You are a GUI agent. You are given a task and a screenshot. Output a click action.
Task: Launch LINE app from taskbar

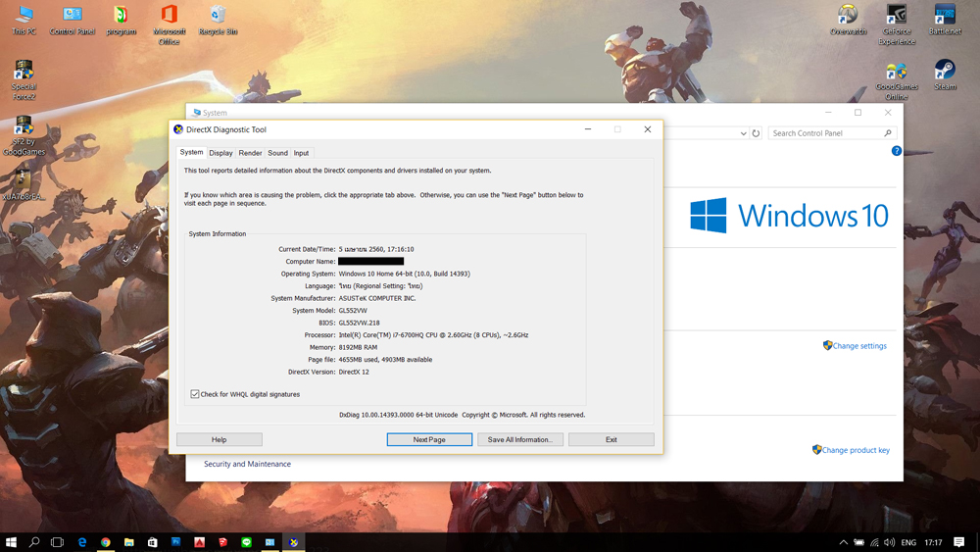pos(246,542)
